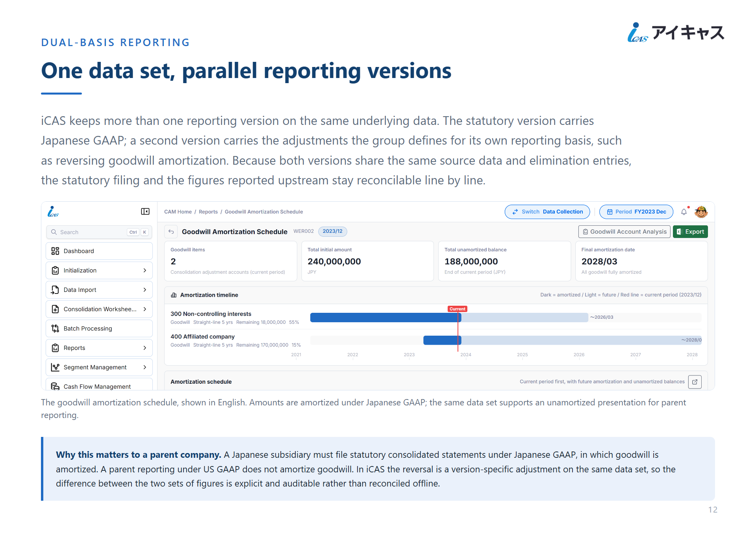Viewport: 756px width, 535px height.
Task: Select the 300 Non-controlling interests row label
Action: click(x=211, y=314)
